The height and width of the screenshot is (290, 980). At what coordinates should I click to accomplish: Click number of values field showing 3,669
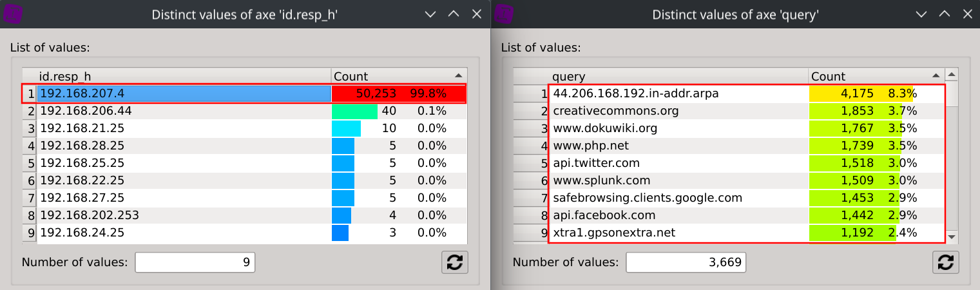click(x=686, y=262)
